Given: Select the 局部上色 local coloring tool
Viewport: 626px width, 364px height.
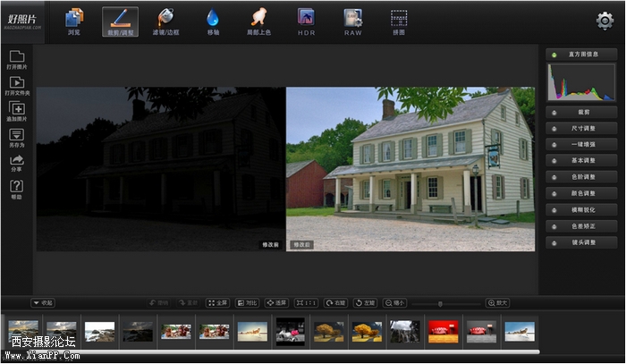Looking at the screenshot, I should 258,21.
